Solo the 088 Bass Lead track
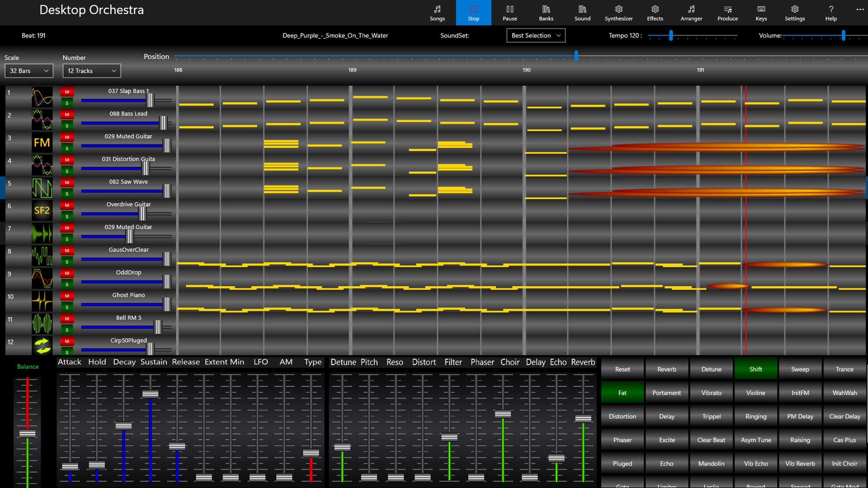The image size is (868, 488). coord(67,126)
